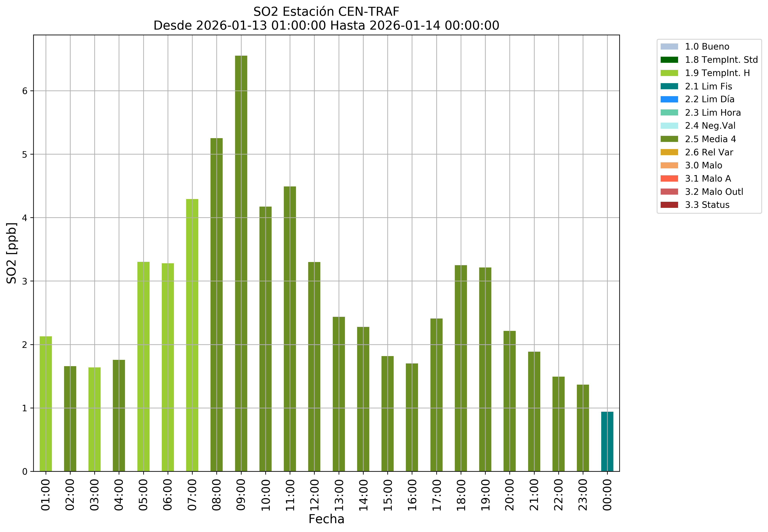Click the 2.6 Rel Var legend label
This screenshot has height=532, width=768.
[709, 152]
